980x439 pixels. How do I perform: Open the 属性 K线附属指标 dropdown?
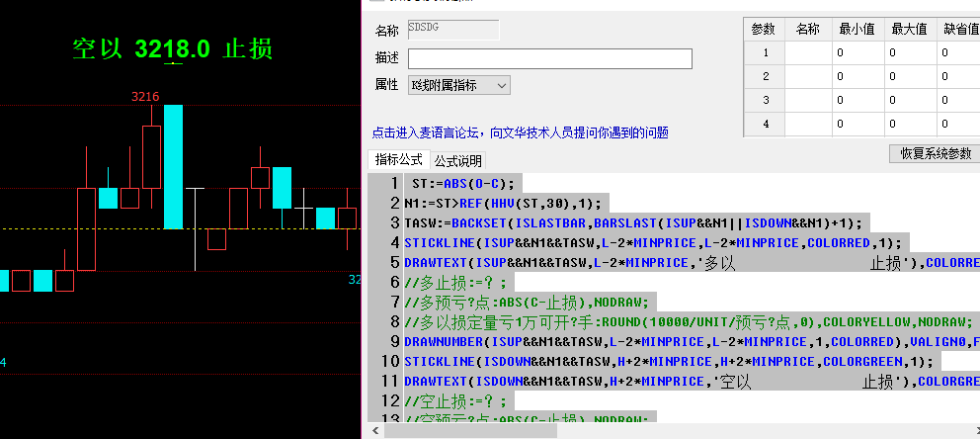click(x=459, y=86)
